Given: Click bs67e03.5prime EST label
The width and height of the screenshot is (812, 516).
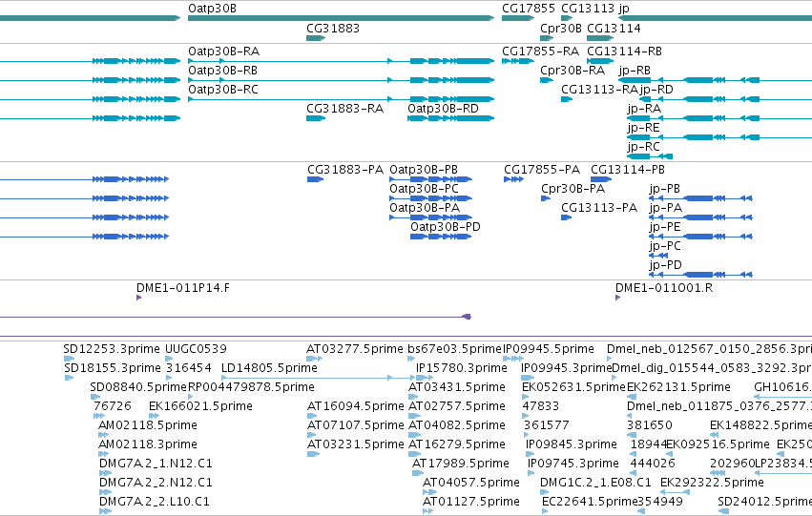Looking at the screenshot, I should tap(455, 349).
